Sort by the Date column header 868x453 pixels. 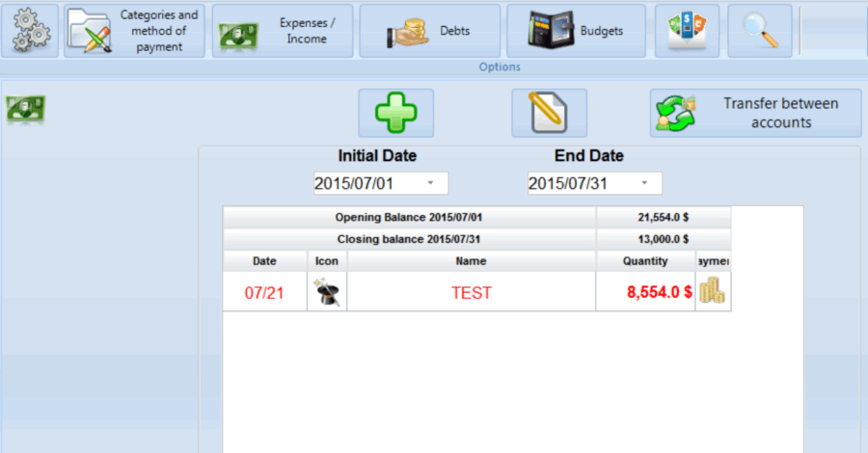click(x=264, y=261)
